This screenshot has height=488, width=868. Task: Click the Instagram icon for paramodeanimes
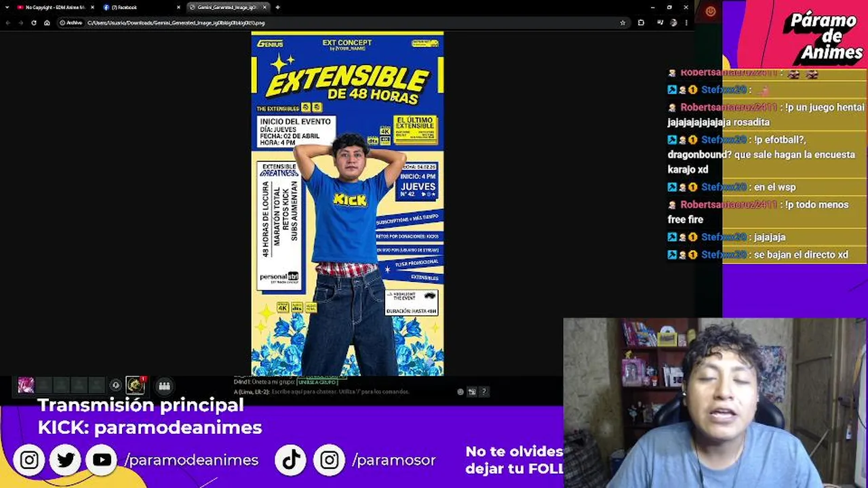(x=29, y=460)
